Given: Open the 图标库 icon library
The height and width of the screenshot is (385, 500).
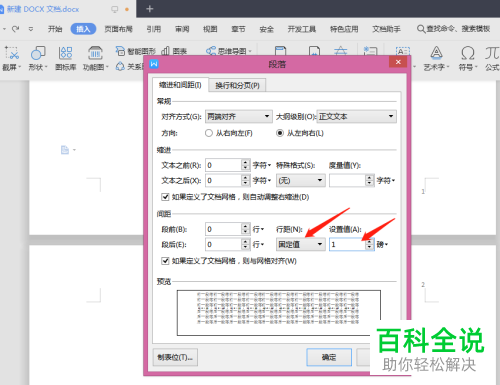Looking at the screenshot, I should pos(65,59).
